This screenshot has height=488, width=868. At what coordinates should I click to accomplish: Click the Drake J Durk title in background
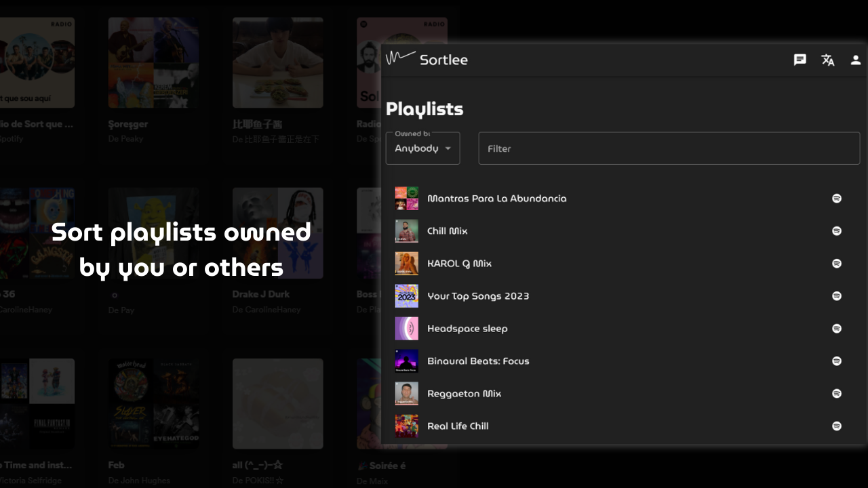(x=260, y=294)
